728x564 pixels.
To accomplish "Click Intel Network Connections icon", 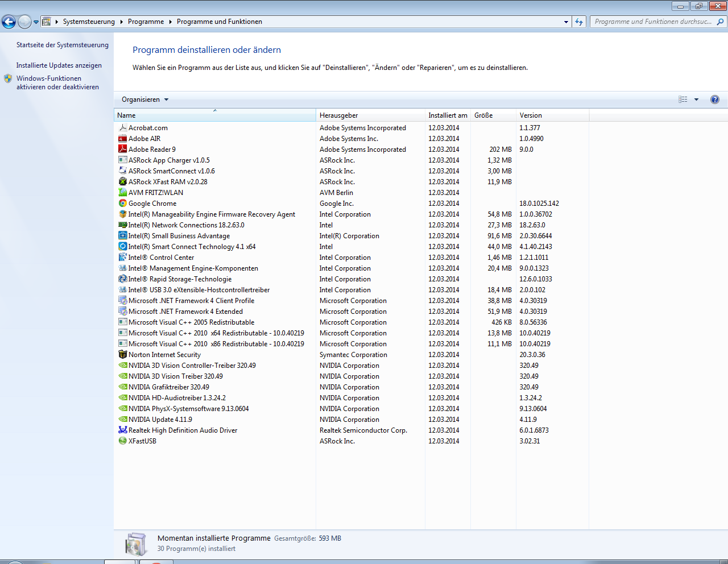I will (x=122, y=225).
